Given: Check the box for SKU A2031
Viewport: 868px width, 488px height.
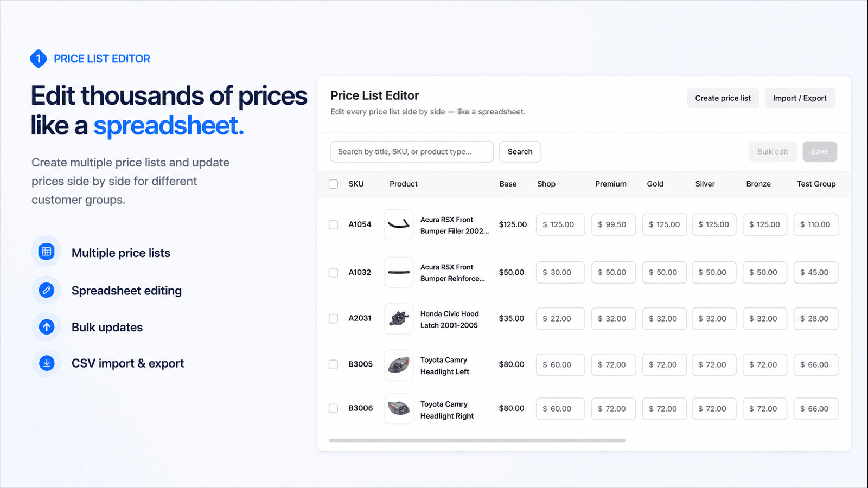Looking at the screenshot, I should [x=334, y=318].
